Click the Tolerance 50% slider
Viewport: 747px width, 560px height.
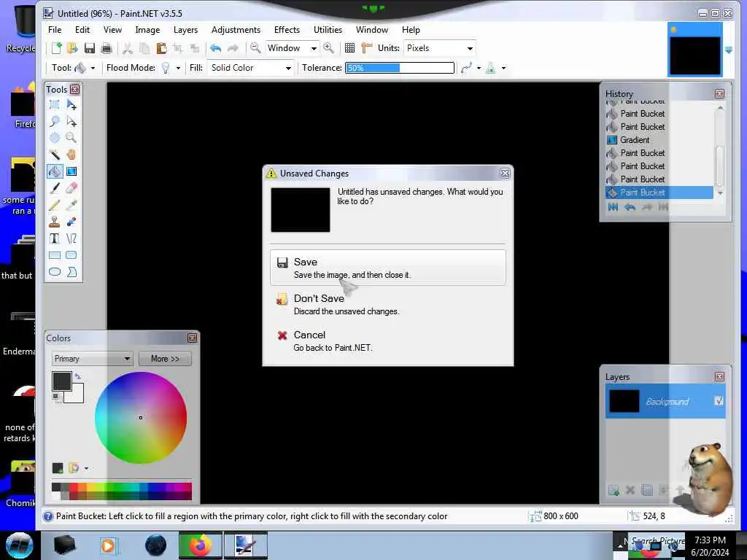pos(400,68)
